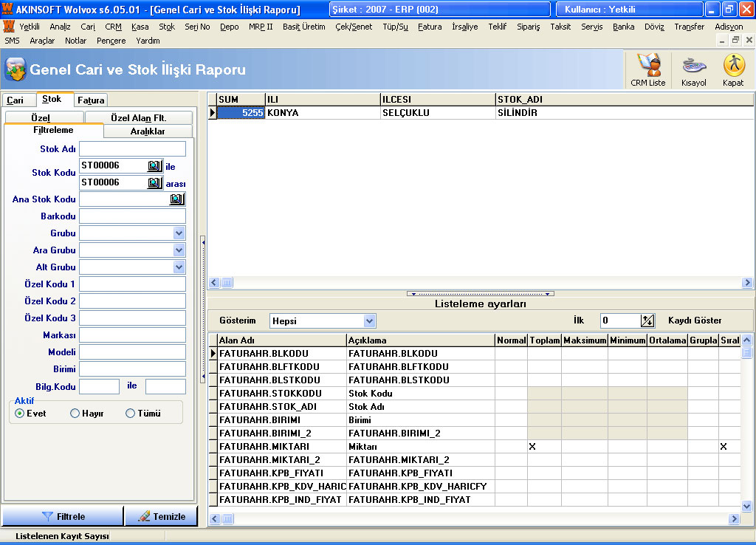Open the Ara Grubu dropdown list

tap(179, 250)
